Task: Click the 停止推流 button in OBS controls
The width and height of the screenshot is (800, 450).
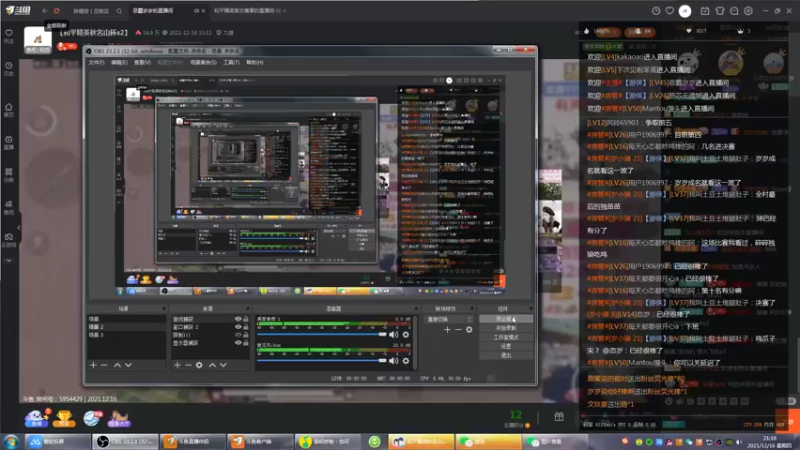Action: coord(506,319)
